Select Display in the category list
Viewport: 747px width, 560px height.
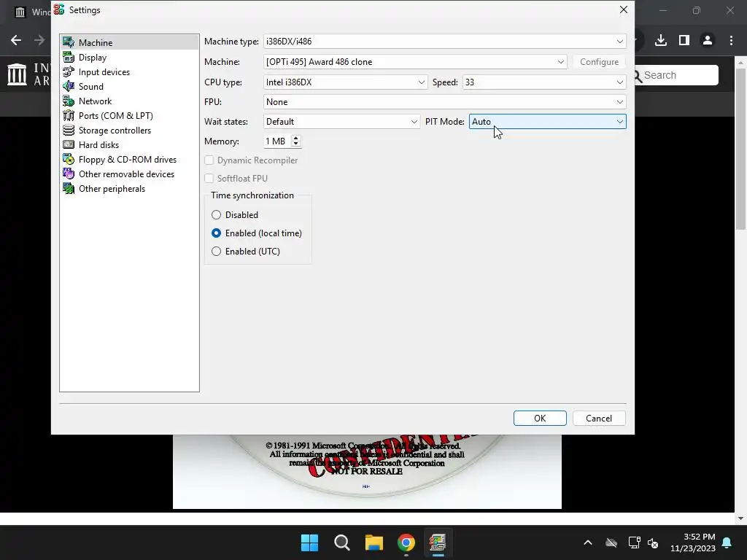pos(93,57)
